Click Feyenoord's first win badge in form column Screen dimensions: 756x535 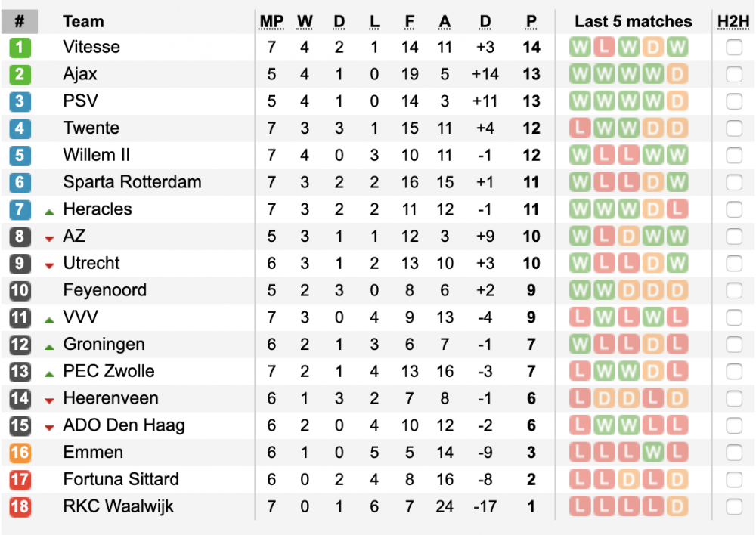click(579, 290)
